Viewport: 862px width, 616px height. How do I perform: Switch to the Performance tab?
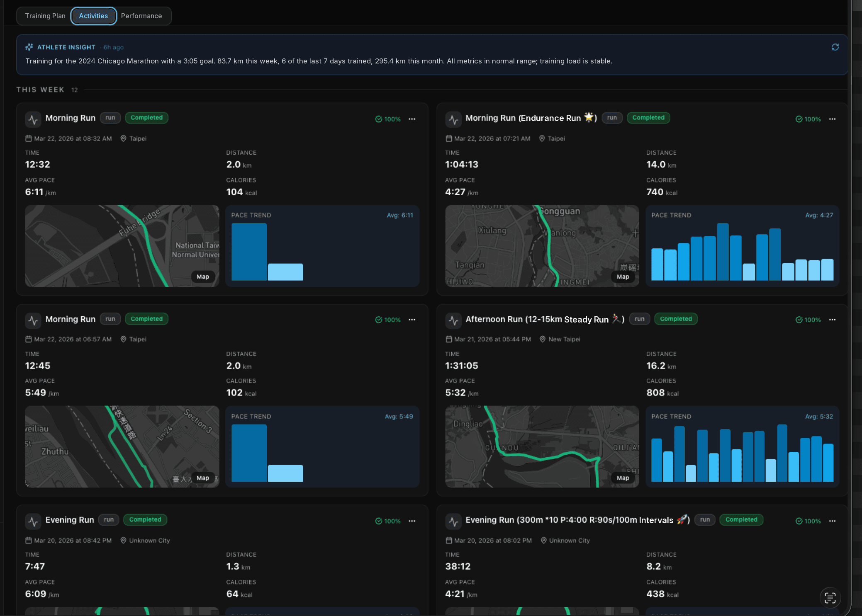pos(141,16)
